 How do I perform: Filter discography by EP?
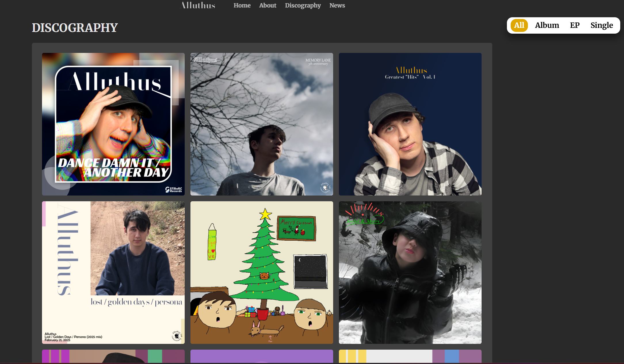click(x=575, y=25)
